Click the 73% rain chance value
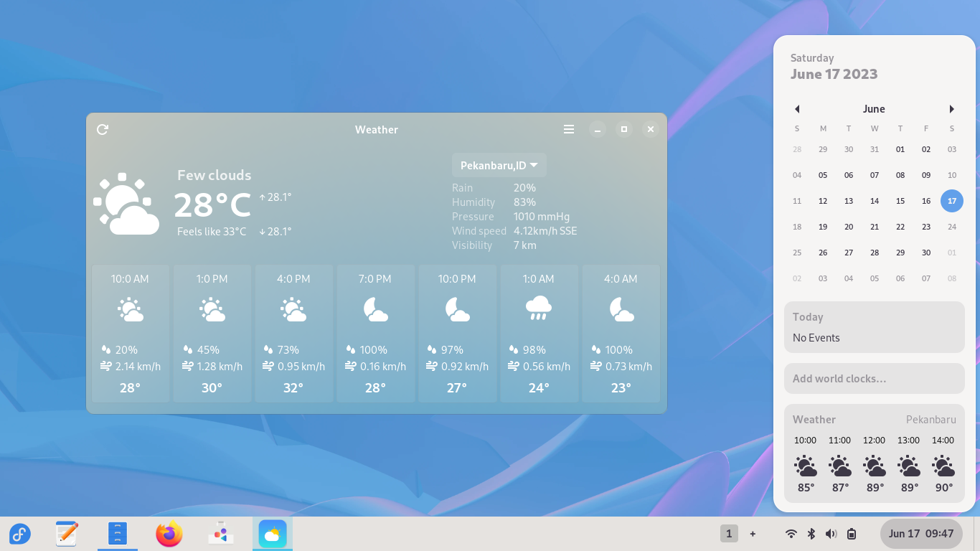980x551 pixels. coord(288,350)
